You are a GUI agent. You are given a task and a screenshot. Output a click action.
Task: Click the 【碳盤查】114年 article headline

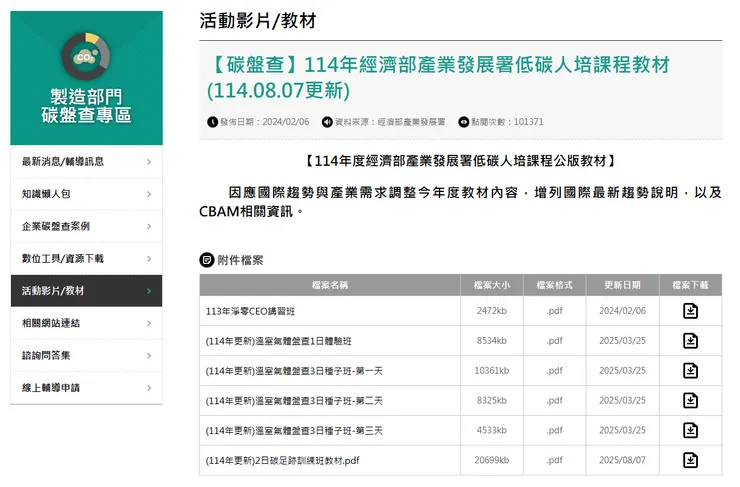coord(439,77)
